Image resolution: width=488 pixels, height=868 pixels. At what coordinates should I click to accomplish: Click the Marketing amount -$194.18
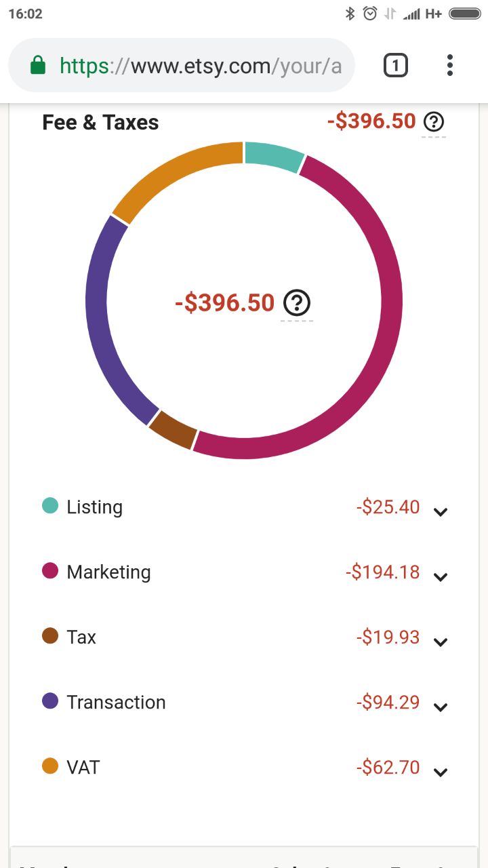point(383,572)
